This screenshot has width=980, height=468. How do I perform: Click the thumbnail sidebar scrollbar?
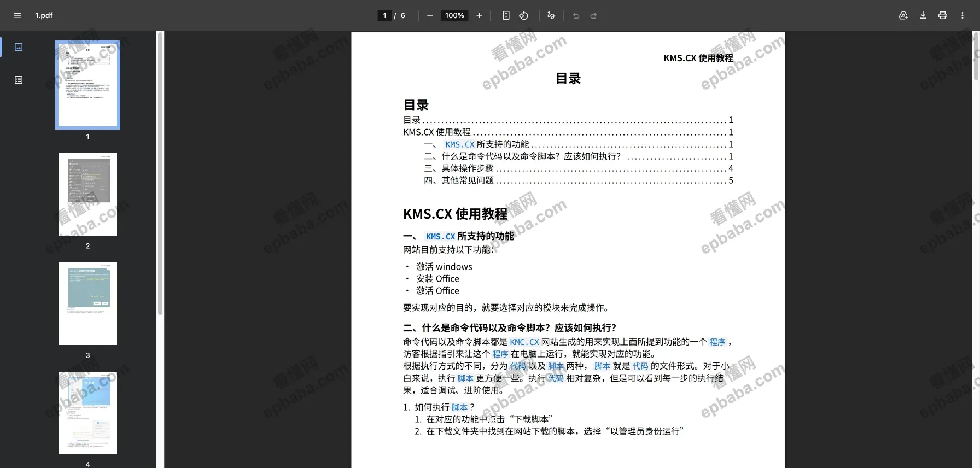click(x=160, y=173)
